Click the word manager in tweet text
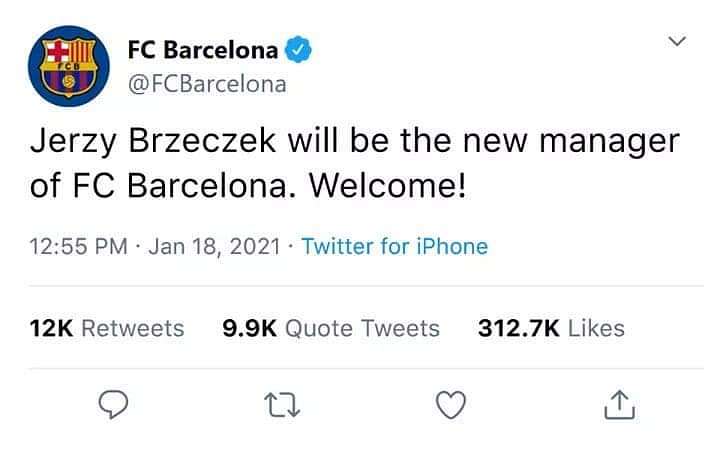720x475 pixels. click(609, 143)
